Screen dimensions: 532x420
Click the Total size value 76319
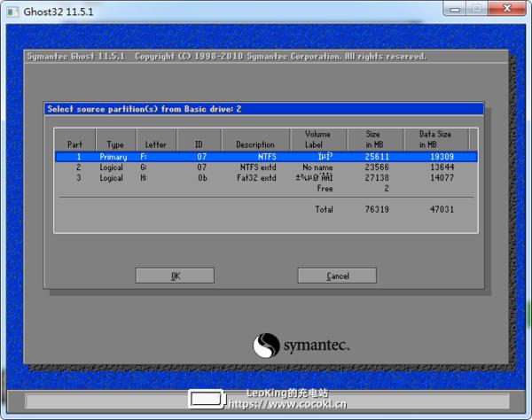(377, 209)
